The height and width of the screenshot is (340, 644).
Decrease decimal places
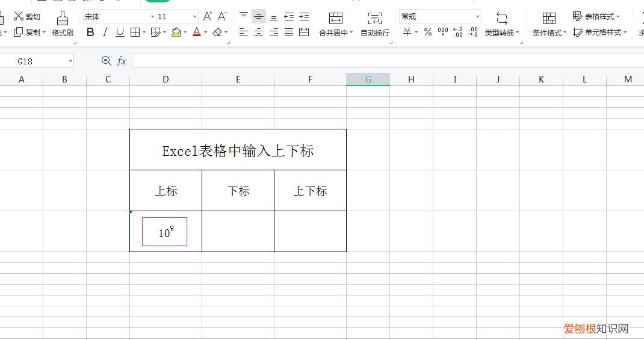pos(473,32)
